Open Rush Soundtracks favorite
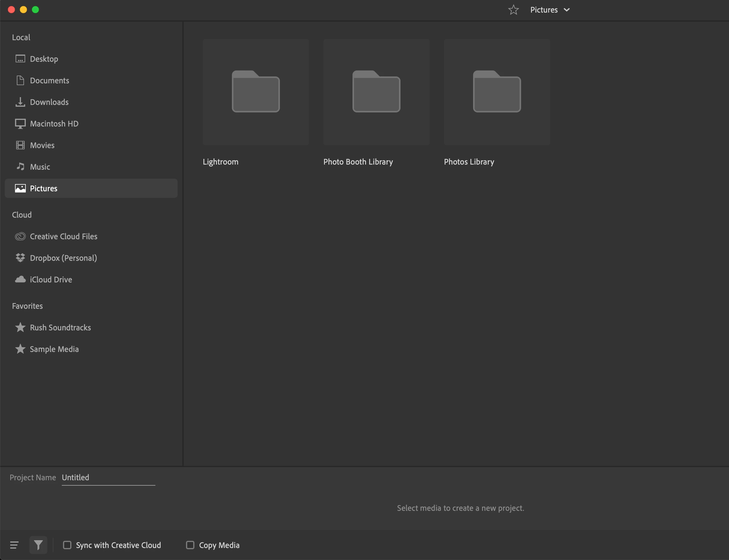 tap(60, 327)
